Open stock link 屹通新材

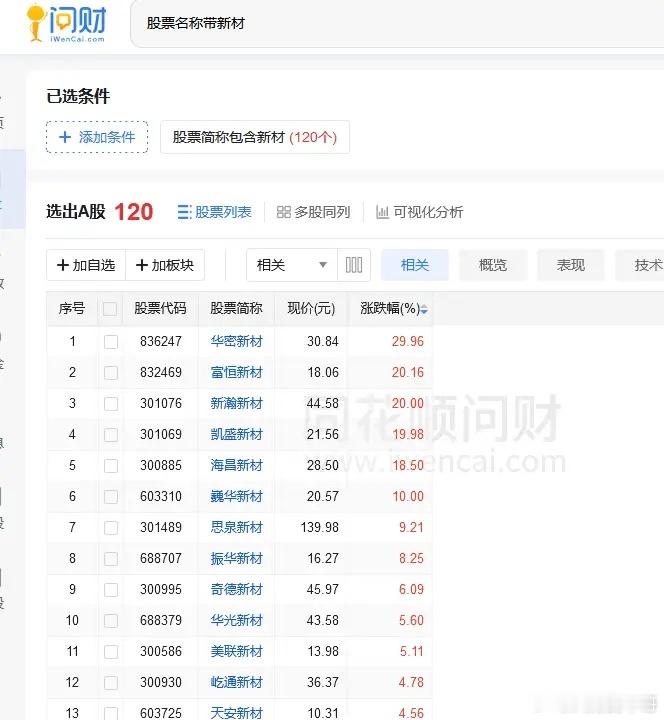236,682
